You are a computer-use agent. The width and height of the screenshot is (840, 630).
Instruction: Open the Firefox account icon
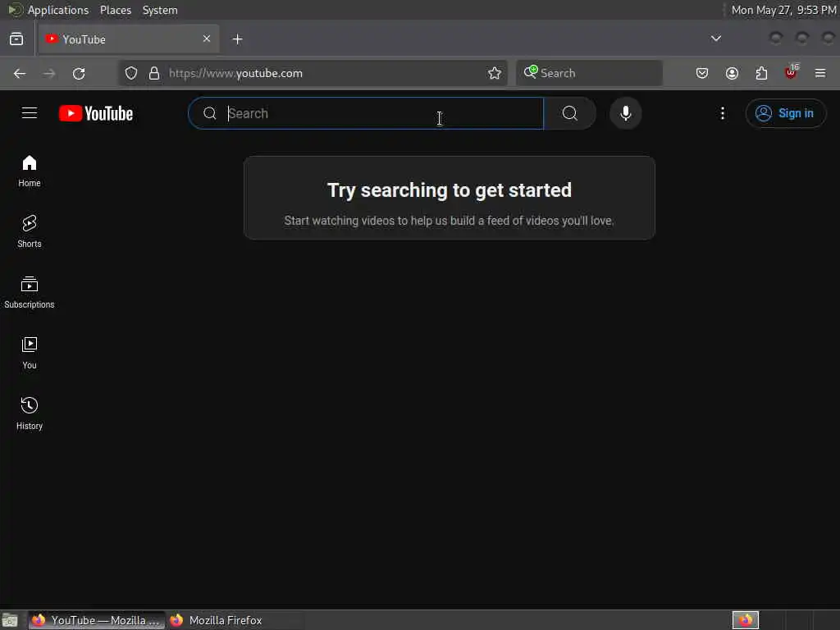click(733, 73)
